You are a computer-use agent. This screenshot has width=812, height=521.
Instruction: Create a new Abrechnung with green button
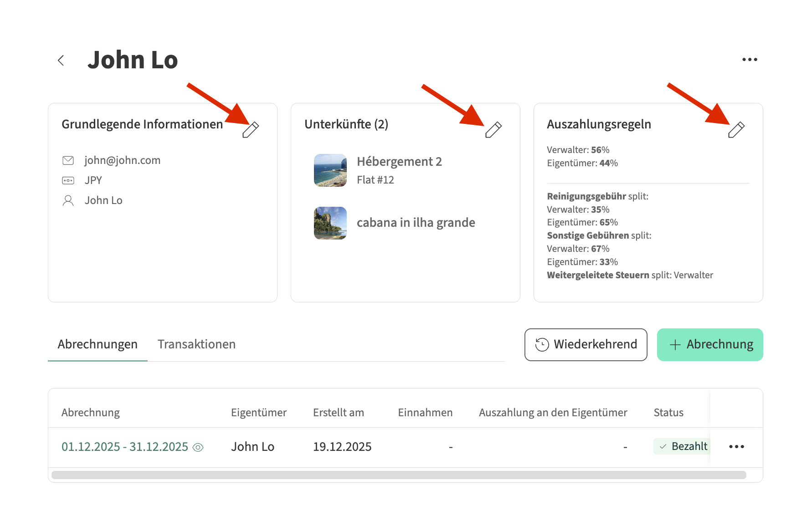tap(709, 345)
